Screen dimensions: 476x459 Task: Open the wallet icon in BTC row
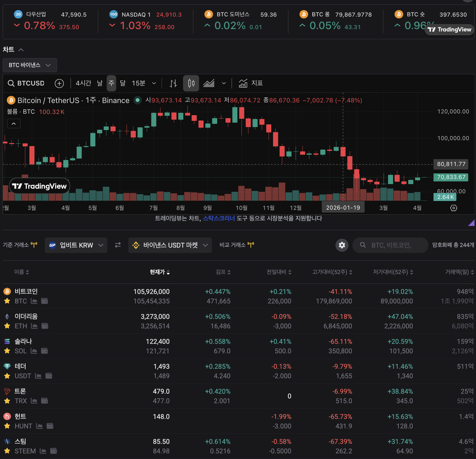[45, 301]
